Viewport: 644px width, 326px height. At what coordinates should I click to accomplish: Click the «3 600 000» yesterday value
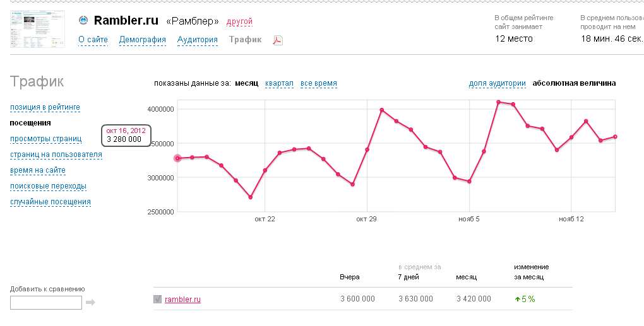coord(358,299)
